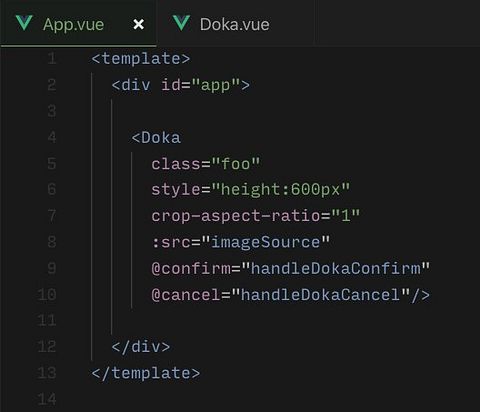Screen dimensions: 480x412
Task: Place cursor on class="foo" attribute
Action: click(x=206, y=164)
